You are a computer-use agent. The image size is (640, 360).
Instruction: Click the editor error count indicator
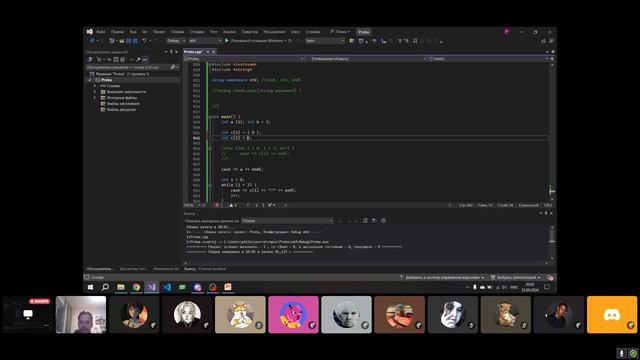(219, 205)
